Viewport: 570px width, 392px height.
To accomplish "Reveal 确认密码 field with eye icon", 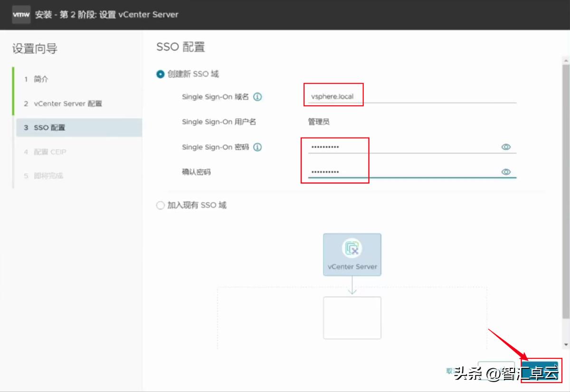I will (x=506, y=172).
